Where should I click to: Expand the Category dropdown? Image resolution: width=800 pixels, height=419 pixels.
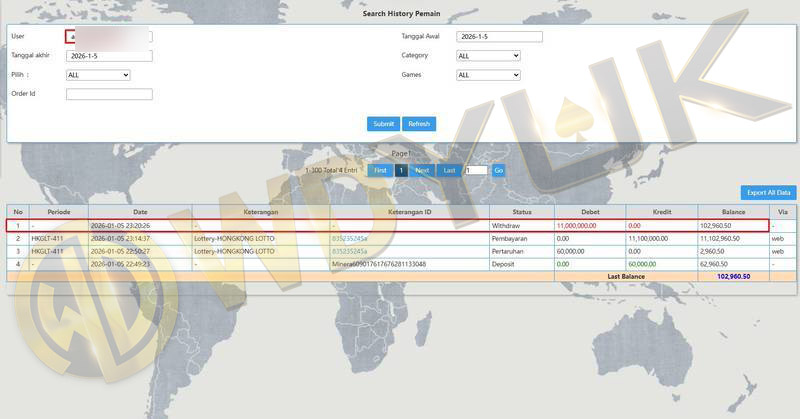tap(488, 56)
